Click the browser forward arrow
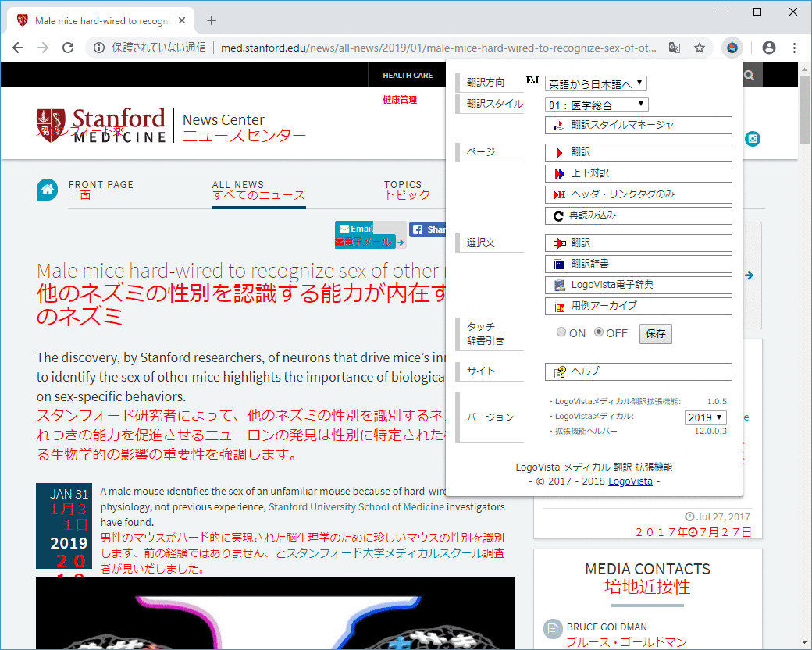 coord(43,48)
